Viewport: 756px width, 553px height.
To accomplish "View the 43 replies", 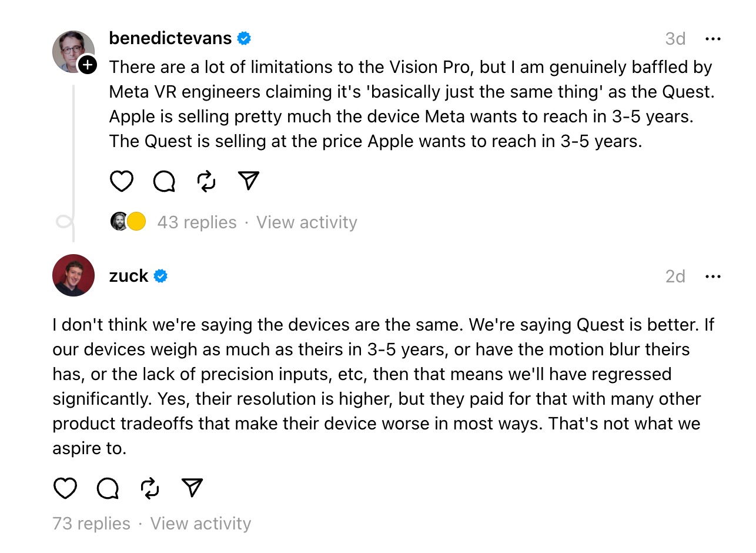I will 197,222.
